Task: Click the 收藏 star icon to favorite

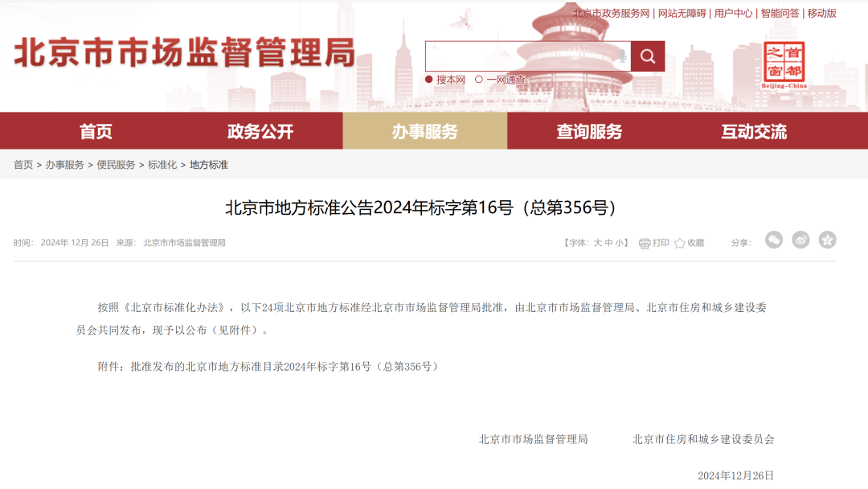Action: [681, 240]
